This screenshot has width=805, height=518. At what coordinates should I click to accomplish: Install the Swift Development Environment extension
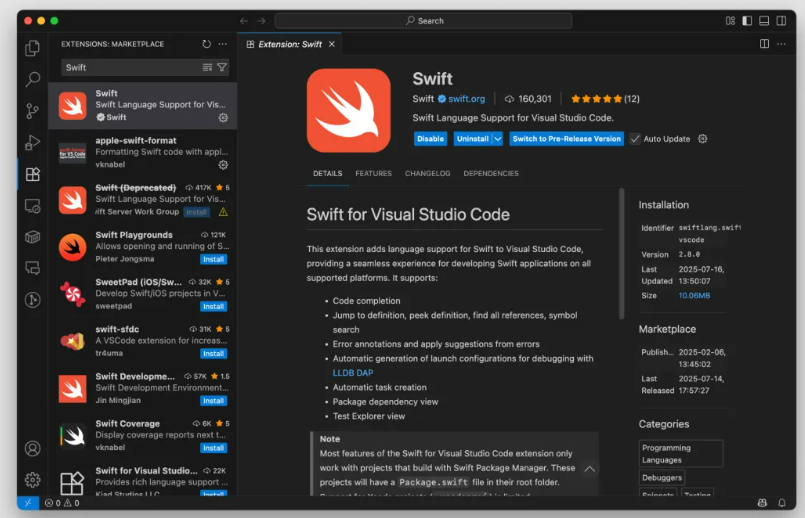point(213,401)
